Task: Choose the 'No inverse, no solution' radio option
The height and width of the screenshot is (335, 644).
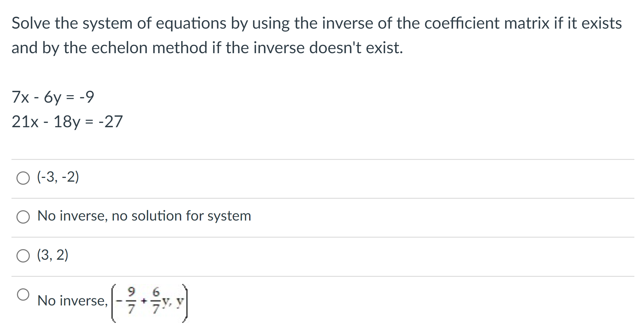Action: [23, 217]
